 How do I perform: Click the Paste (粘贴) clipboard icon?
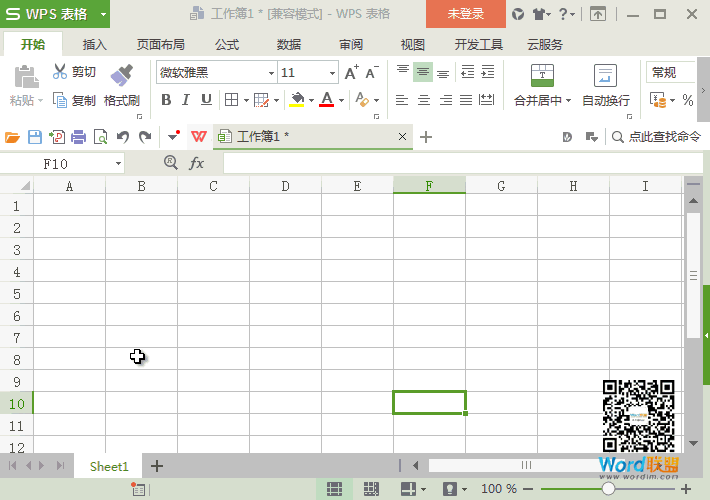click(26, 76)
